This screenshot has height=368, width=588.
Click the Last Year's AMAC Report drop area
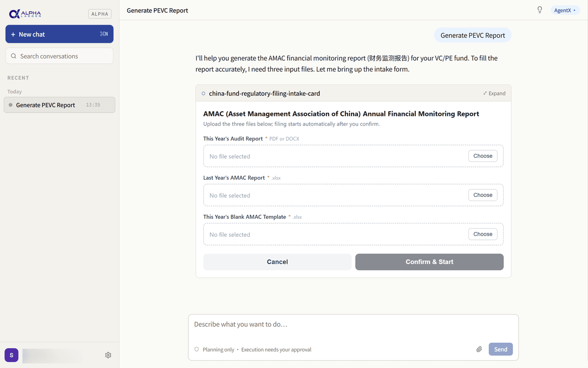353,195
